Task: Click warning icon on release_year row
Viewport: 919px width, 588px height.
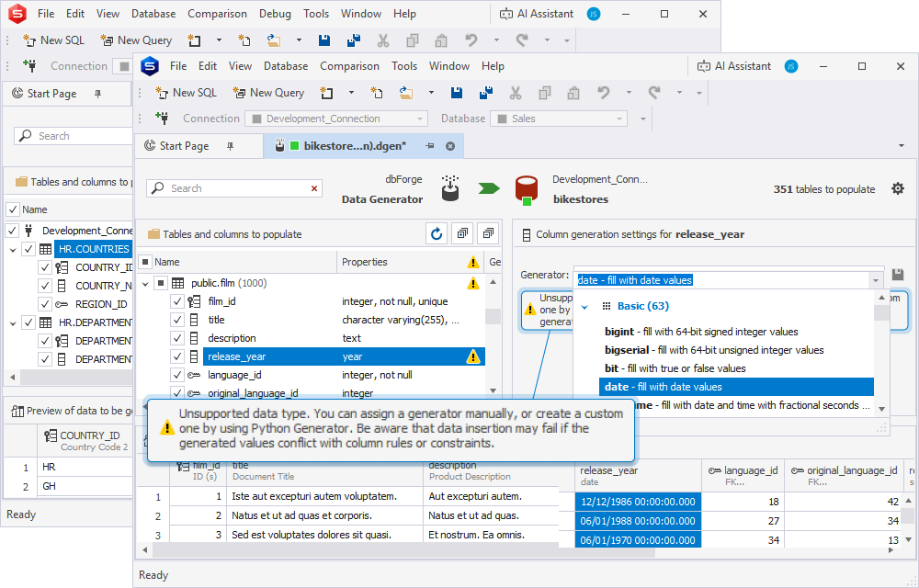Action: [473, 356]
